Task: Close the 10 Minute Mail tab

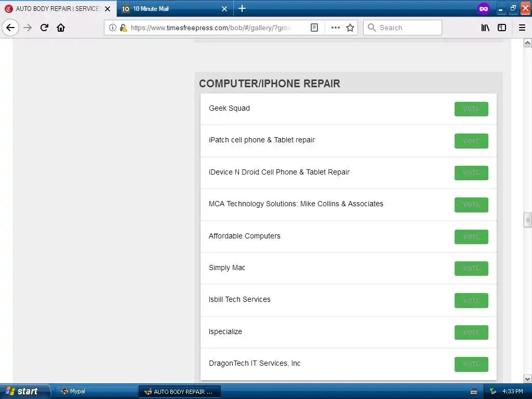Action: click(224, 9)
